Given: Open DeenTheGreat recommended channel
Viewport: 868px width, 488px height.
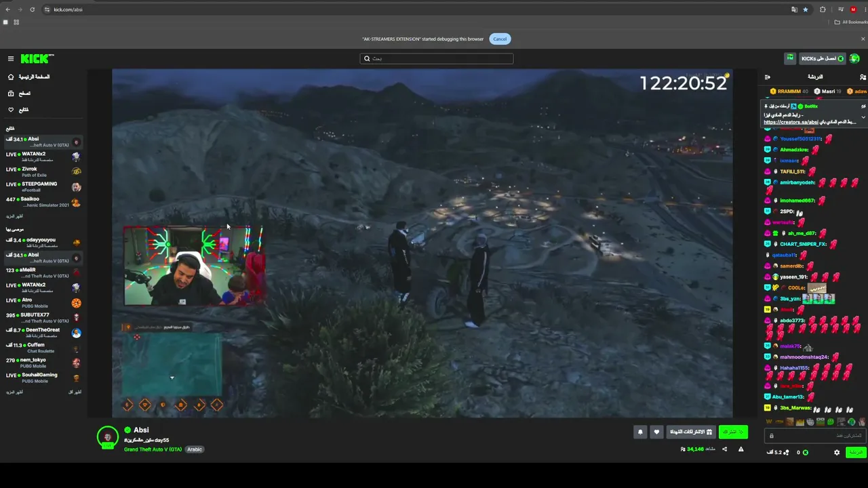Looking at the screenshot, I should [43, 333].
